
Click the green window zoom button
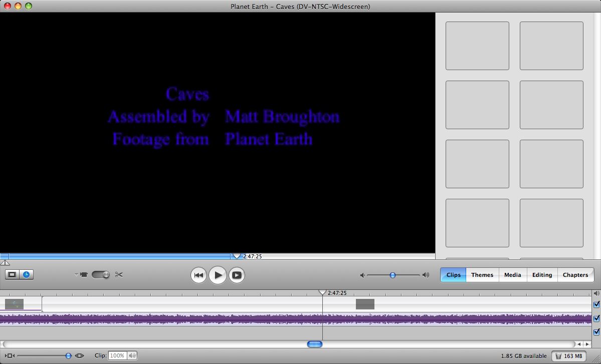29,6
